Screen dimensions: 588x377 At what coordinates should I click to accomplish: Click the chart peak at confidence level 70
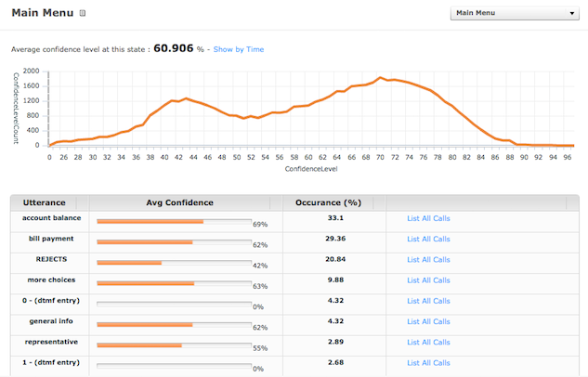380,78
